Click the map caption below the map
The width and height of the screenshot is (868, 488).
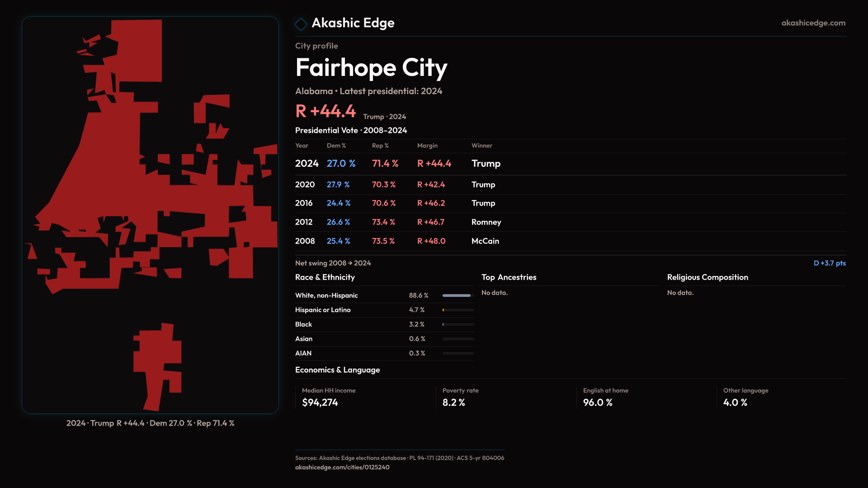point(150,423)
